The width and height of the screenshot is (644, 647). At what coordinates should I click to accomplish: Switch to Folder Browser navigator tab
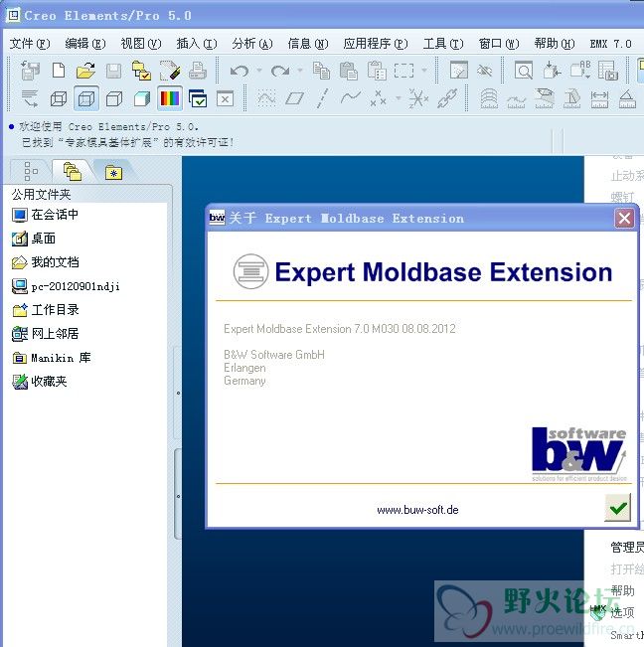(73, 171)
